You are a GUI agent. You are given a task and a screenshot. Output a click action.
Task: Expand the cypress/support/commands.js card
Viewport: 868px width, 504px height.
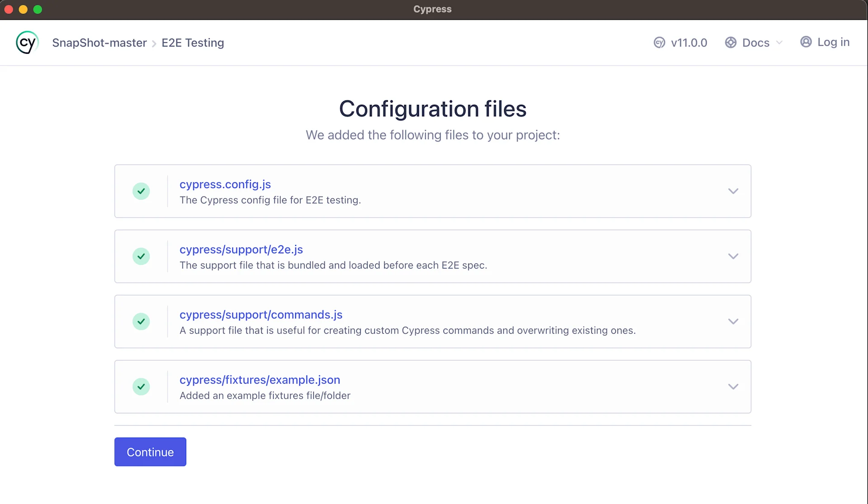point(733,321)
